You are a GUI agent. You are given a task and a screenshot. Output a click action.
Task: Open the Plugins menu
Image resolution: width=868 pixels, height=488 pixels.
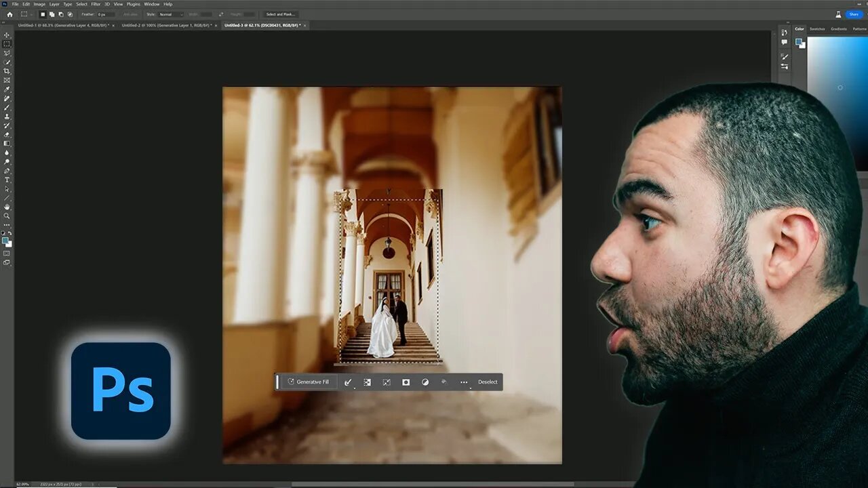[x=133, y=4]
